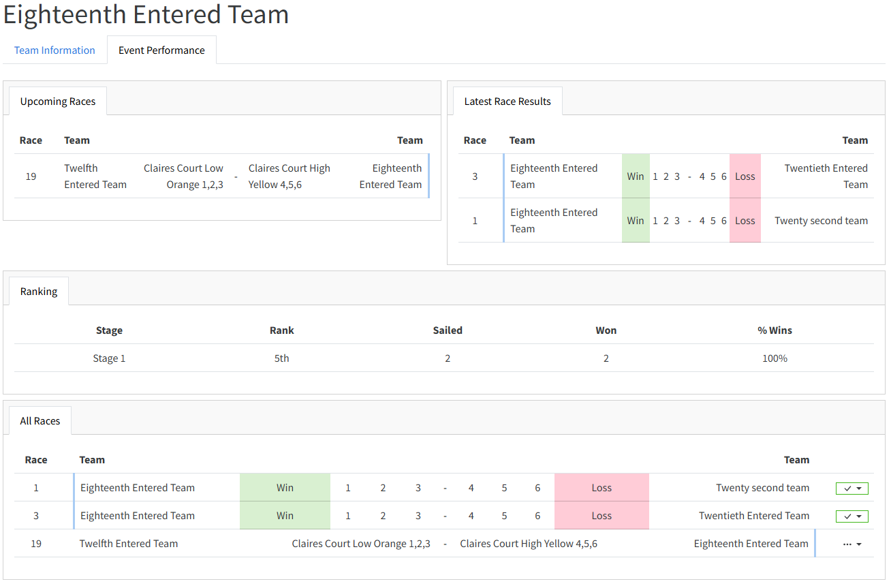This screenshot has height=588, width=891.
Task: Click Twentieth Entered Team in Latest Race Results
Action: pos(826,176)
